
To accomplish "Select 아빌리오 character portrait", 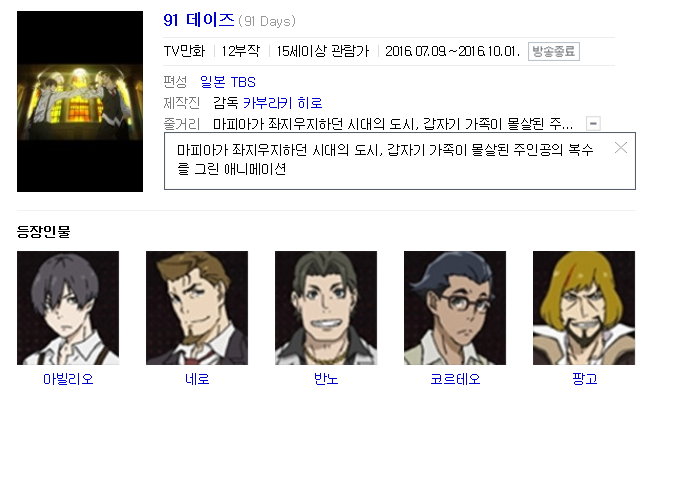I will pos(68,308).
